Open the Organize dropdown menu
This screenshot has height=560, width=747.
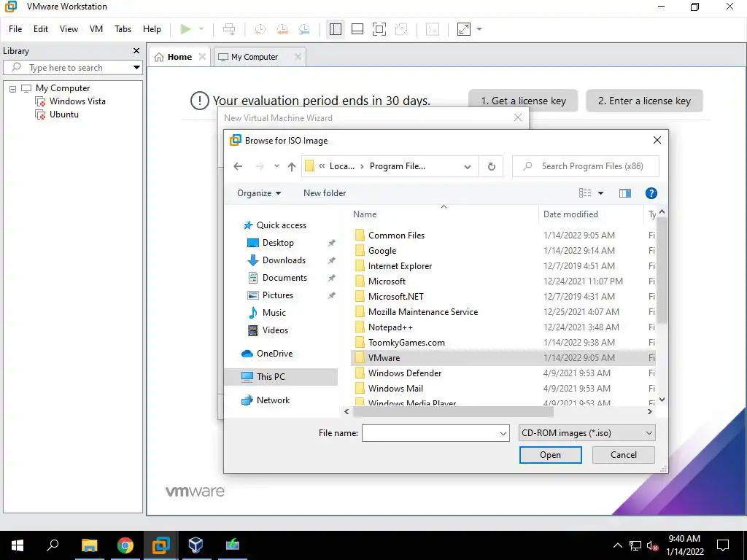coord(259,193)
